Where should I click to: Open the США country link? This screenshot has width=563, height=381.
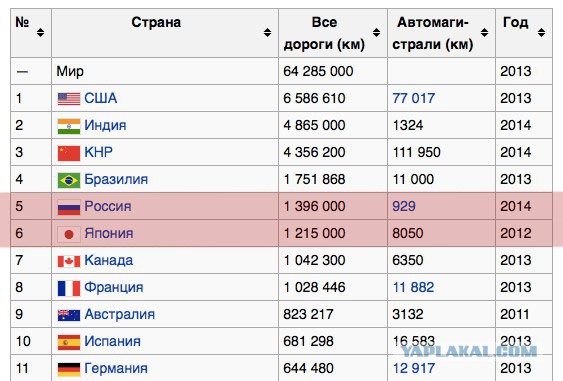coord(101,98)
